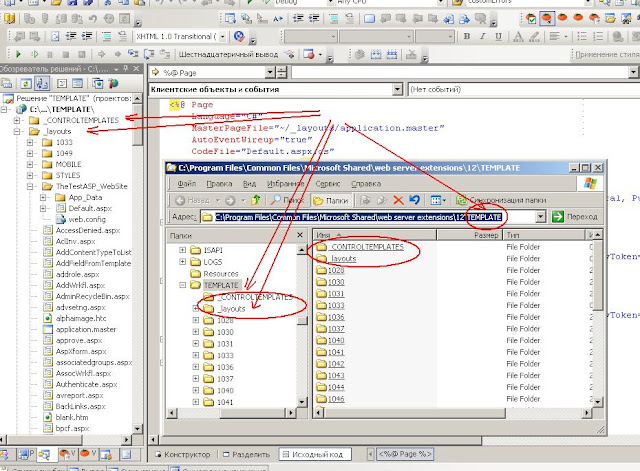Expand the 1033 folder in Solution Explorer
Viewport: 640px width, 471px height.
tap(30, 142)
